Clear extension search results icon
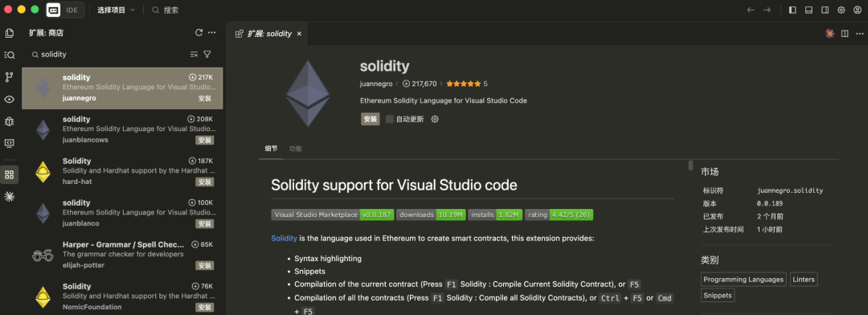Screen dimensions: 868x315 (x=194, y=55)
